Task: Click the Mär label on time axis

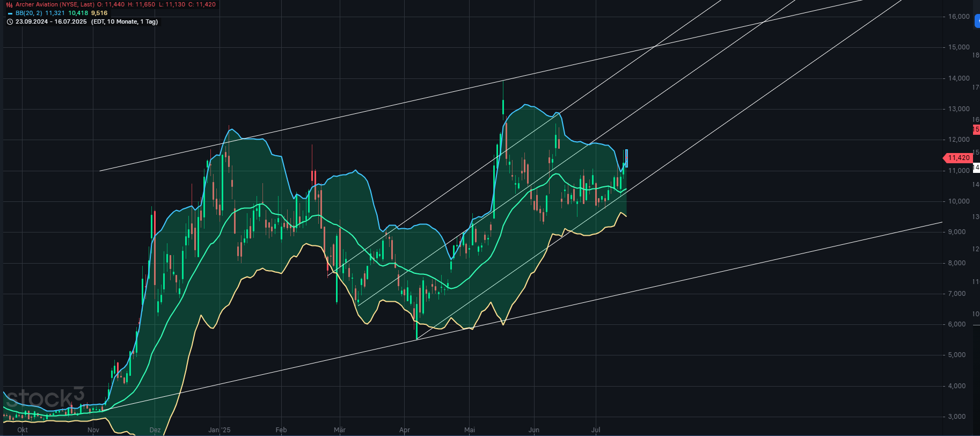Action: pyautogui.click(x=340, y=430)
